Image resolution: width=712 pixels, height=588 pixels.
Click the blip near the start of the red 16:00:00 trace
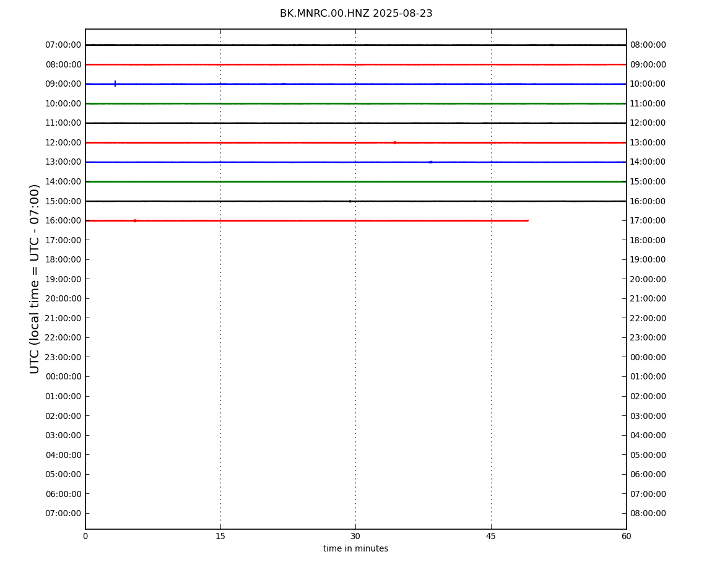pyautogui.click(x=135, y=221)
